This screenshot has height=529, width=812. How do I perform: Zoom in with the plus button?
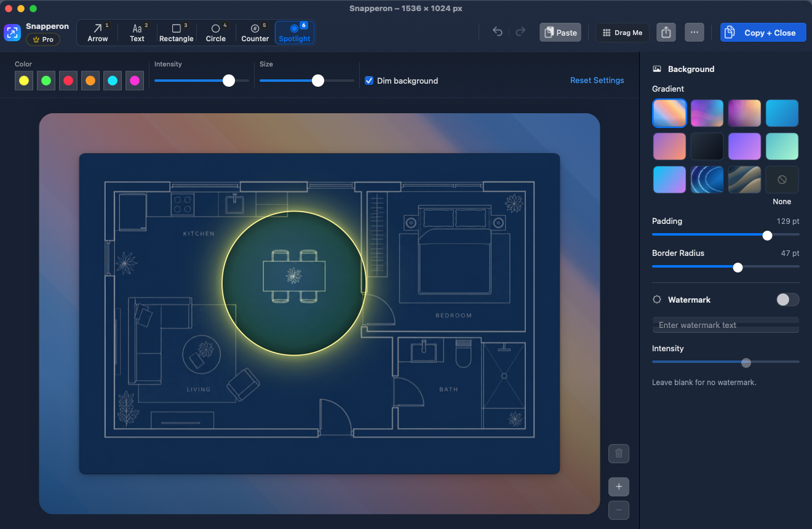tap(619, 487)
